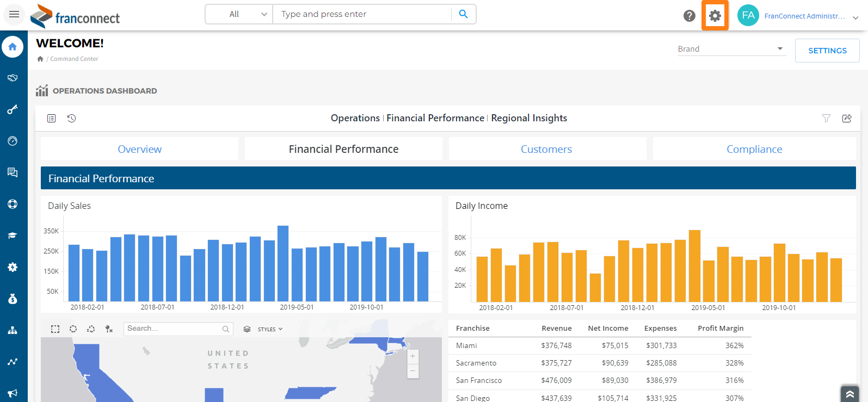Screen dimensions: 868x402
Task: Select the Sacramento franchise row
Action: coord(600,363)
